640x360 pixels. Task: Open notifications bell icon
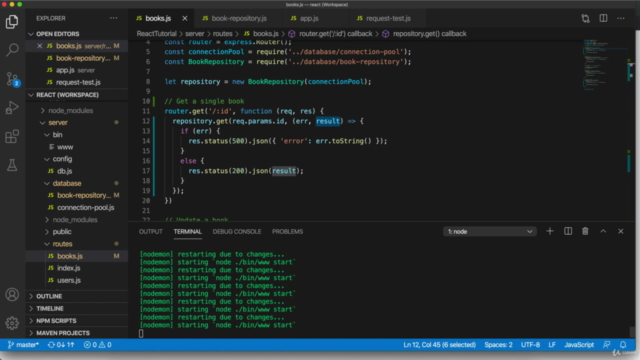coord(623,345)
